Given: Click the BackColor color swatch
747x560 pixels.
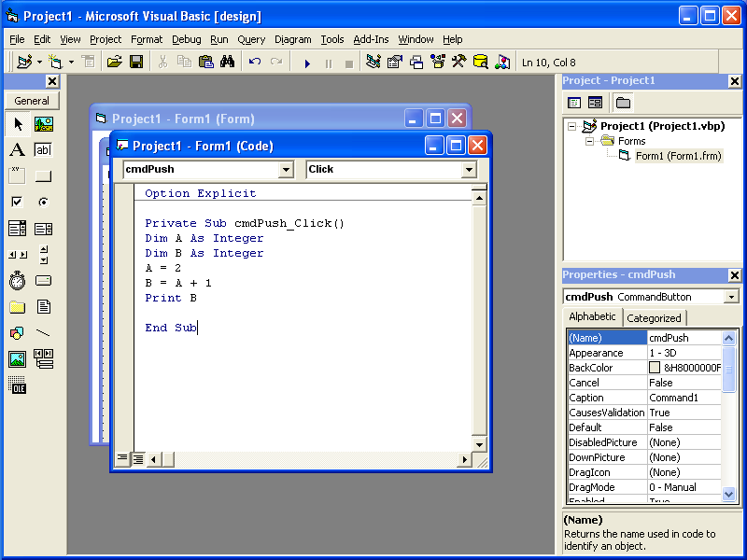Looking at the screenshot, I should tap(655, 368).
